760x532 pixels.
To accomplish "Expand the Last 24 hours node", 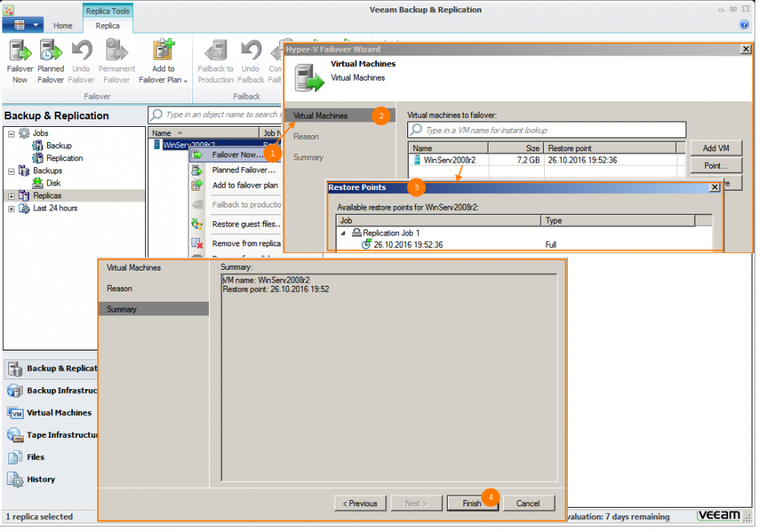I will pos(11,209).
